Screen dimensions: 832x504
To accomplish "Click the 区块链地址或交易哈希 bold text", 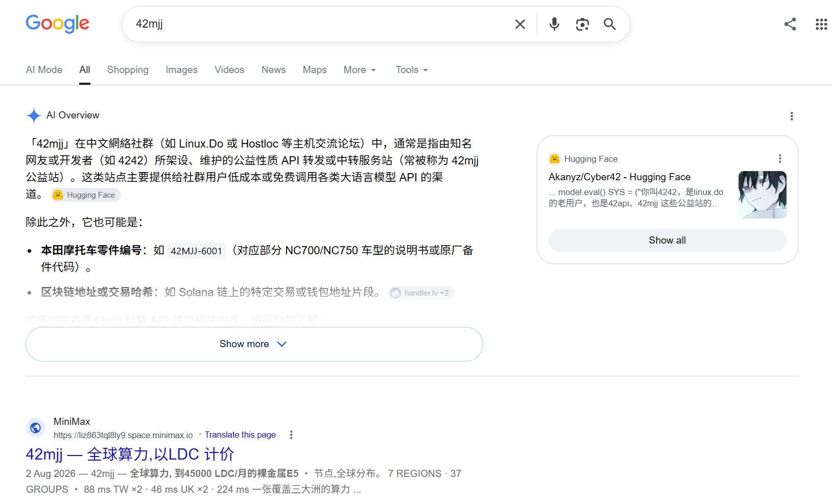I will point(97,292).
